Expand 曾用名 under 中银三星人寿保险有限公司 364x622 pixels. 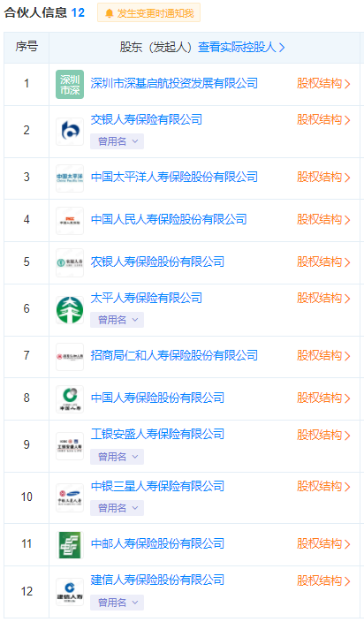[x=117, y=508]
